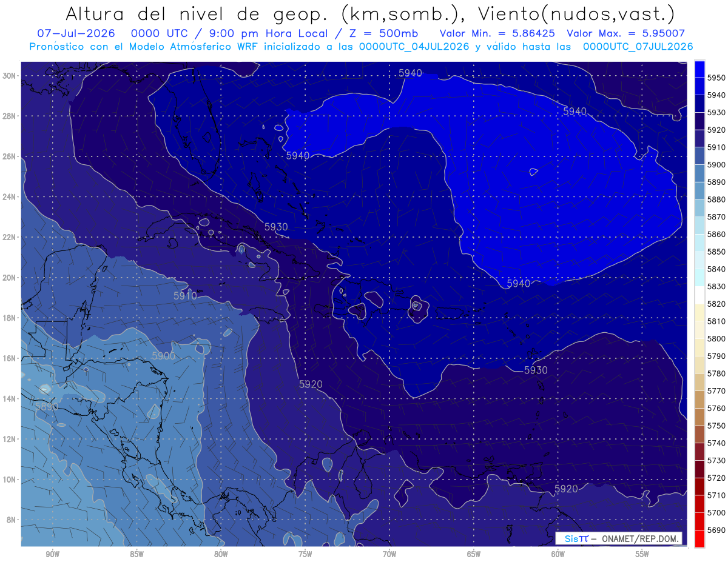Click the bright red swatch below 5690
Screen dimensions: 728x562
coord(699,538)
